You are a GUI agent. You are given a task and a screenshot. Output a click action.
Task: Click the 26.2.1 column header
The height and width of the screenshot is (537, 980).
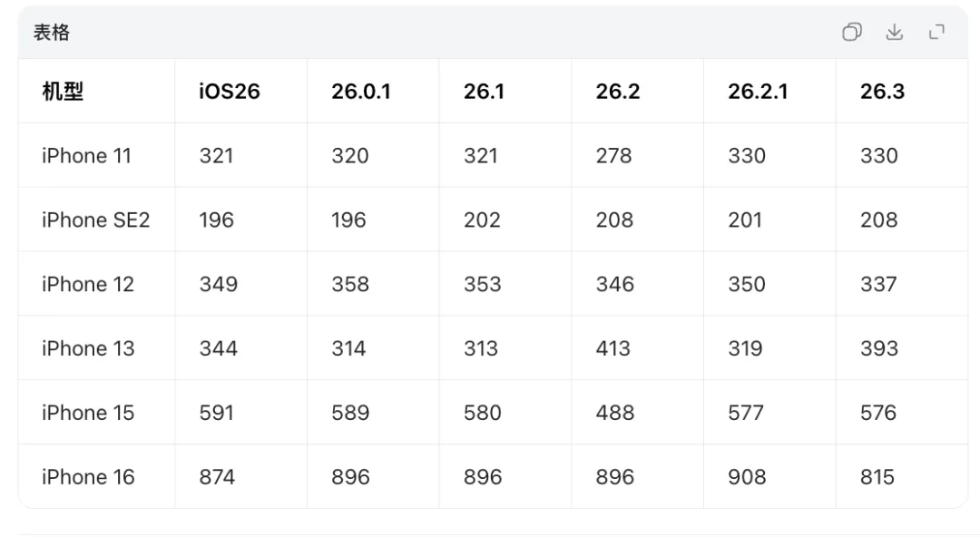click(758, 92)
